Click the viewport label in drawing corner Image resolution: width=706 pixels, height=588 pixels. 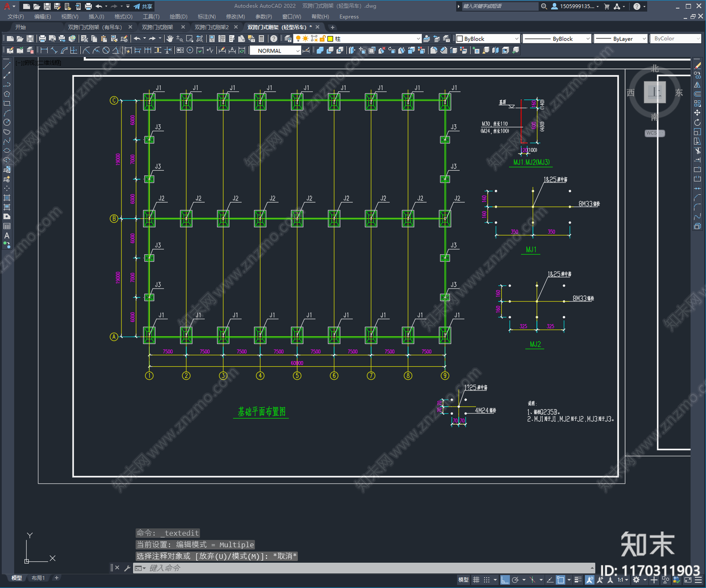coord(38,63)
